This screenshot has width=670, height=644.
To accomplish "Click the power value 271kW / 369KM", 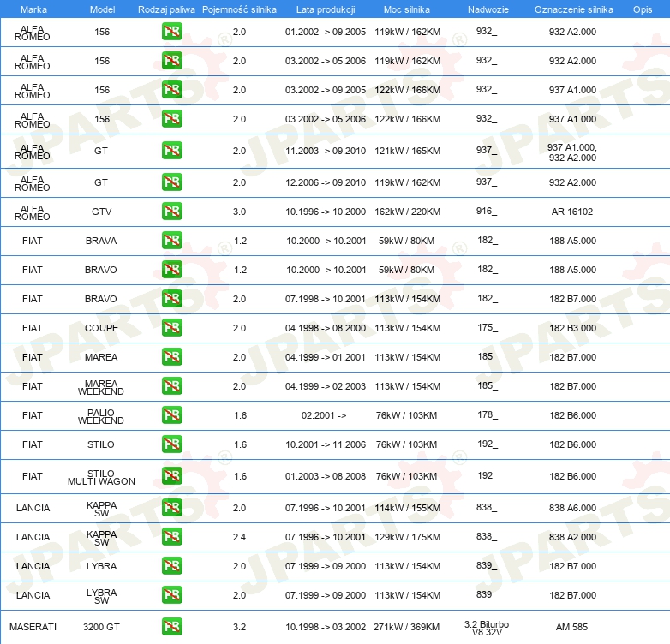I will pos(406,627).
